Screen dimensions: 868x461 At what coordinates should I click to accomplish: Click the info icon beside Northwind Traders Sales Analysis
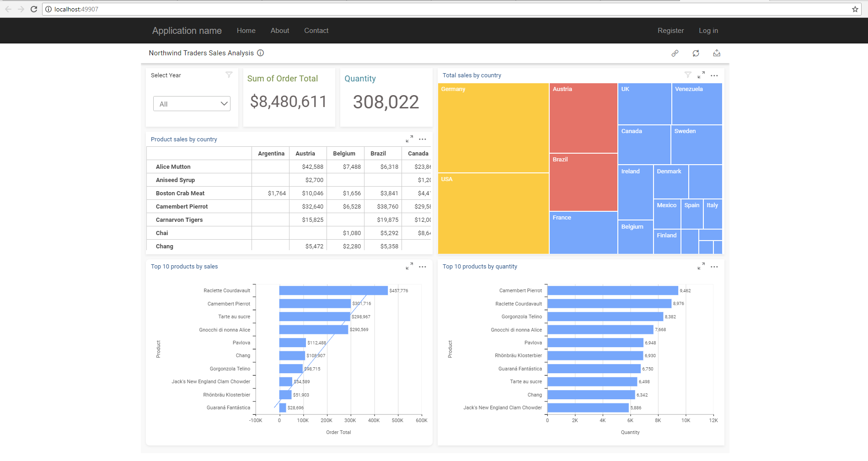click(x=260, y=53)
